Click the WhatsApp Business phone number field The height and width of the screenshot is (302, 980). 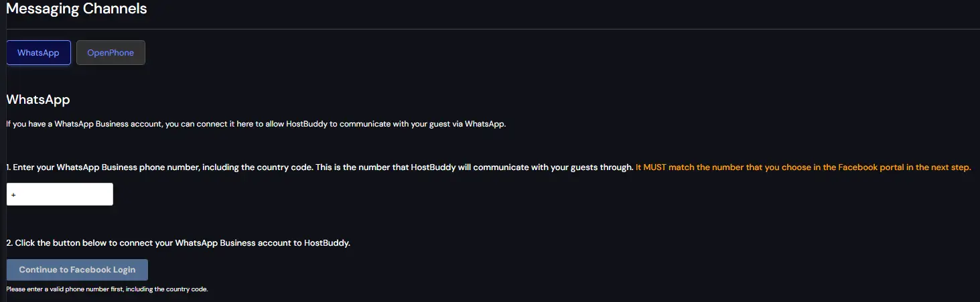60,195
